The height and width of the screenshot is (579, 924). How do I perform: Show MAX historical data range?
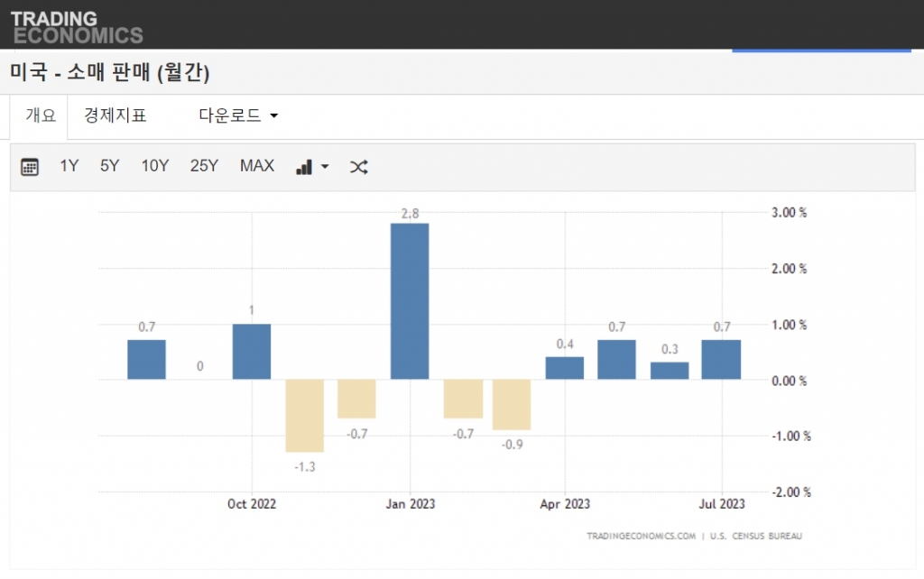tap(257, 166)
